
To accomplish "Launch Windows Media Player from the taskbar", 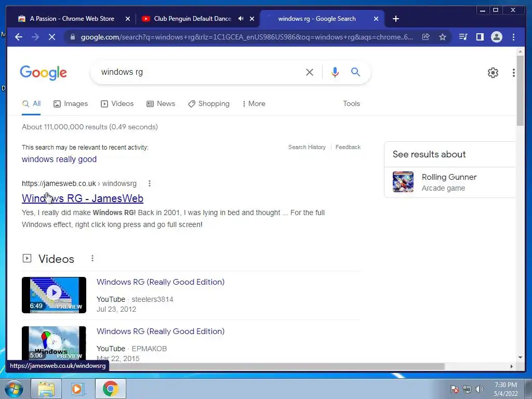I will pyautogui.click(x=77, y=389).
